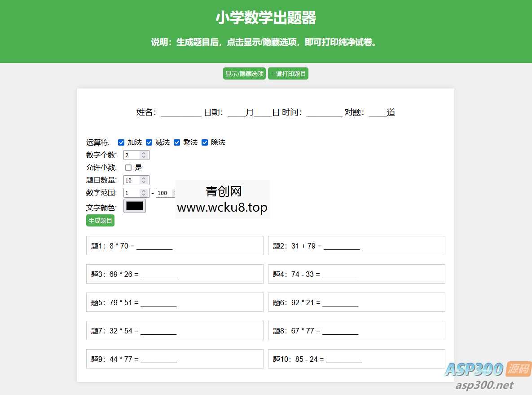Click the 一键打印题目 button
Screen dimensions: 532x395
[288, 73]
